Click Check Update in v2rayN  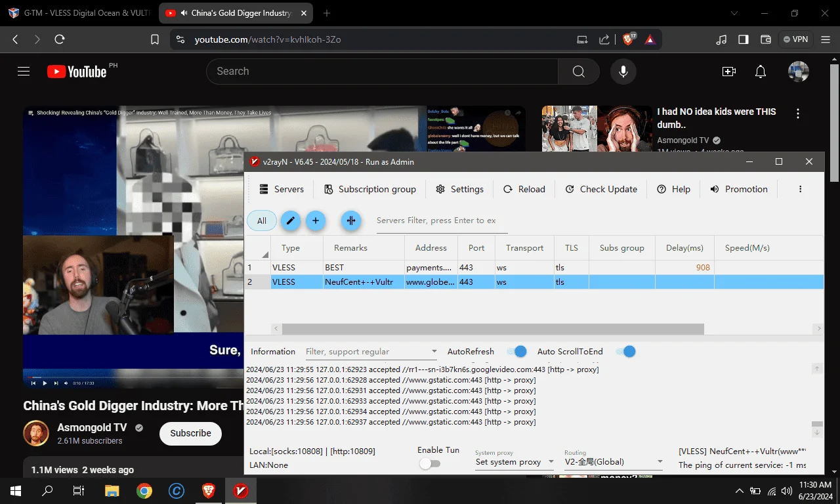601,189
